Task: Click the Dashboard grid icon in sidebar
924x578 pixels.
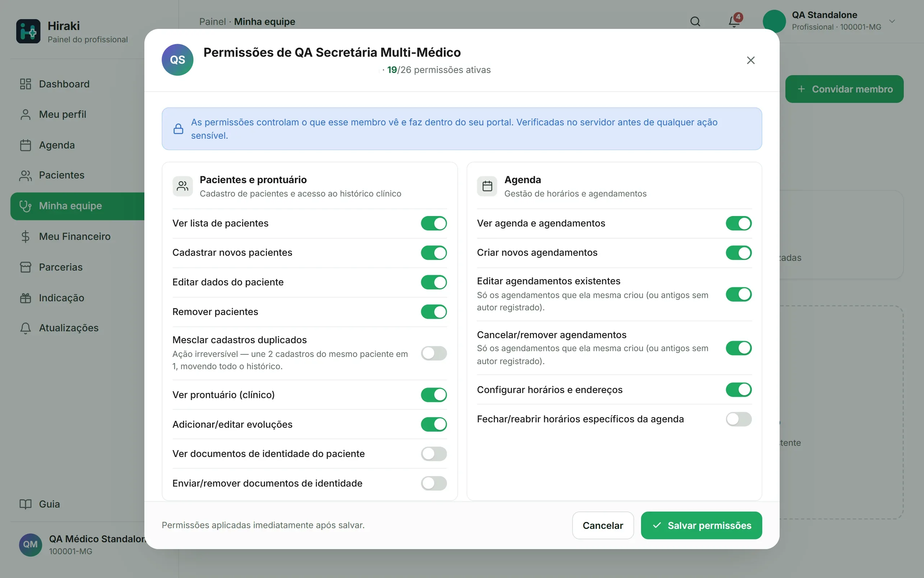Action: pos(25,84)
